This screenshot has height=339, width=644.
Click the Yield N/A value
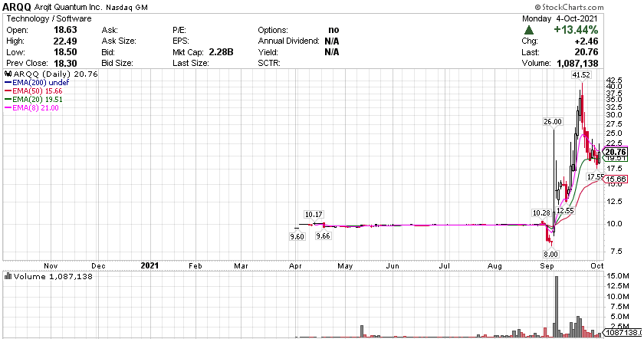pyautogui.click(x=331, y=52)
